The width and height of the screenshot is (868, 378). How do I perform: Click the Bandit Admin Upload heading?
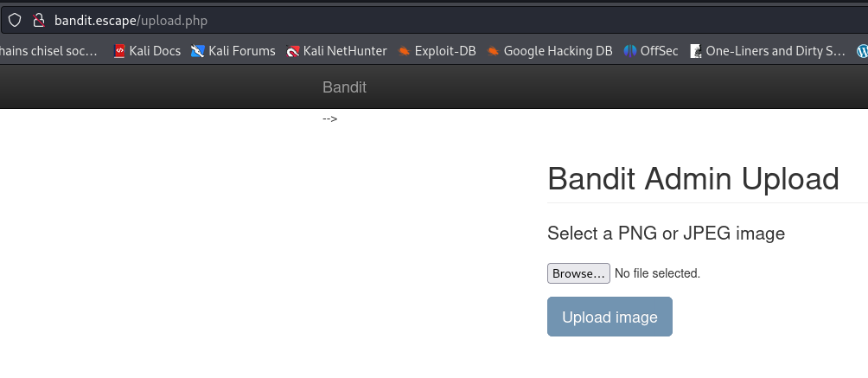pos(693,179)
